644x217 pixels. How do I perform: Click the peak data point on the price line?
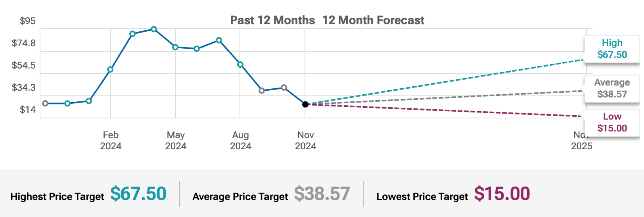[x=154, y=29]
